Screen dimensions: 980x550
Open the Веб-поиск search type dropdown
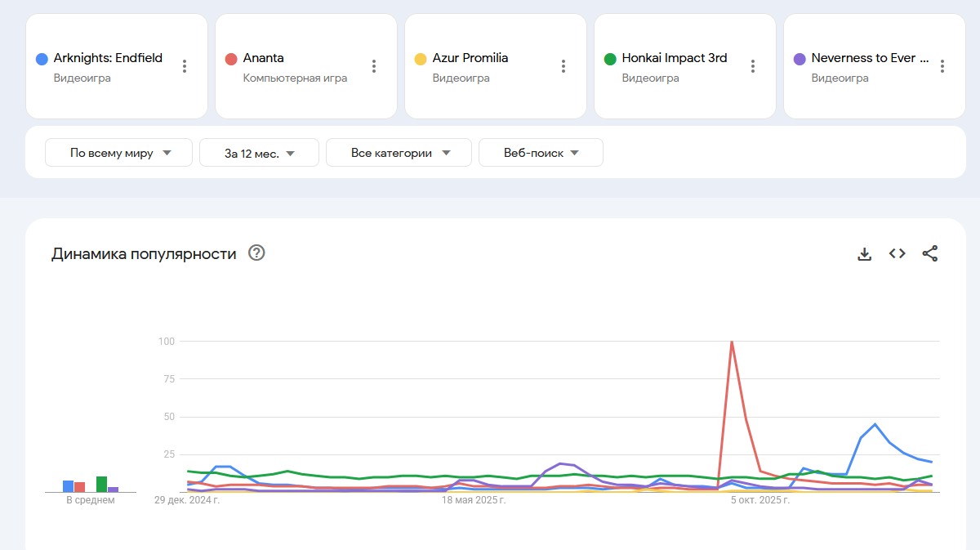click(541, 153)
